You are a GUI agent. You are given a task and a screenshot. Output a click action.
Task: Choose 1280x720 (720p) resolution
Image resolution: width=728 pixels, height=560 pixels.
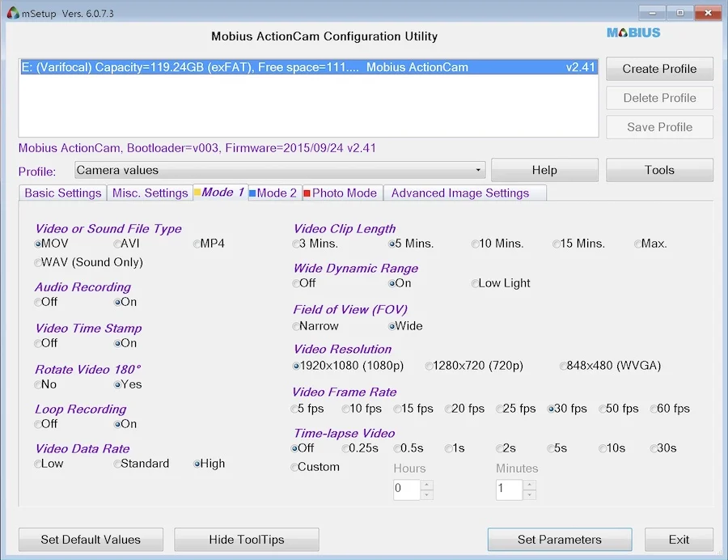pos(474,366)
